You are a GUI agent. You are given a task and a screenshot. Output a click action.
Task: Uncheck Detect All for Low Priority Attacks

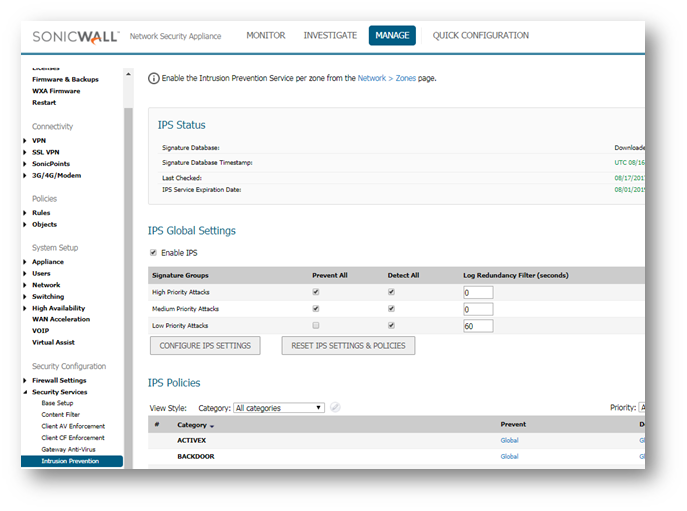(x=391, y=325)
